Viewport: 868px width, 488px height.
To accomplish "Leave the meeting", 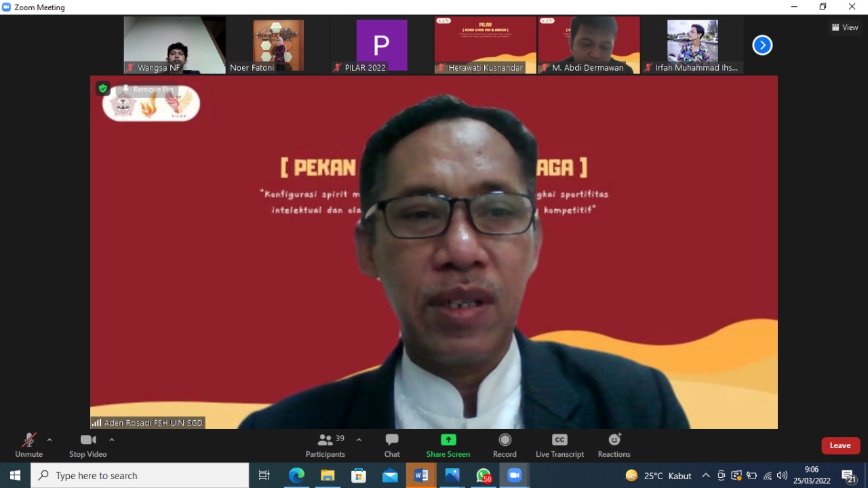I will [x=840, y=445].
